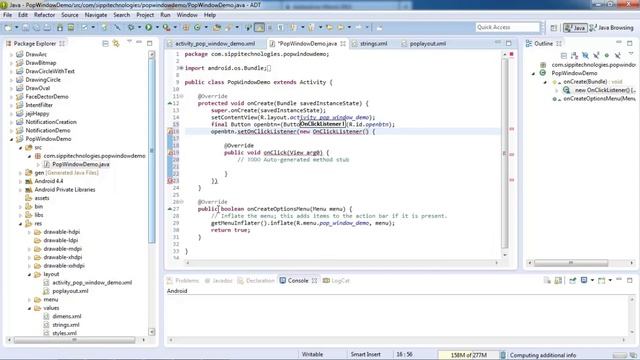Click the error marker on line 23
Viewport: 640px width, 360px height.
pos(171,180)
